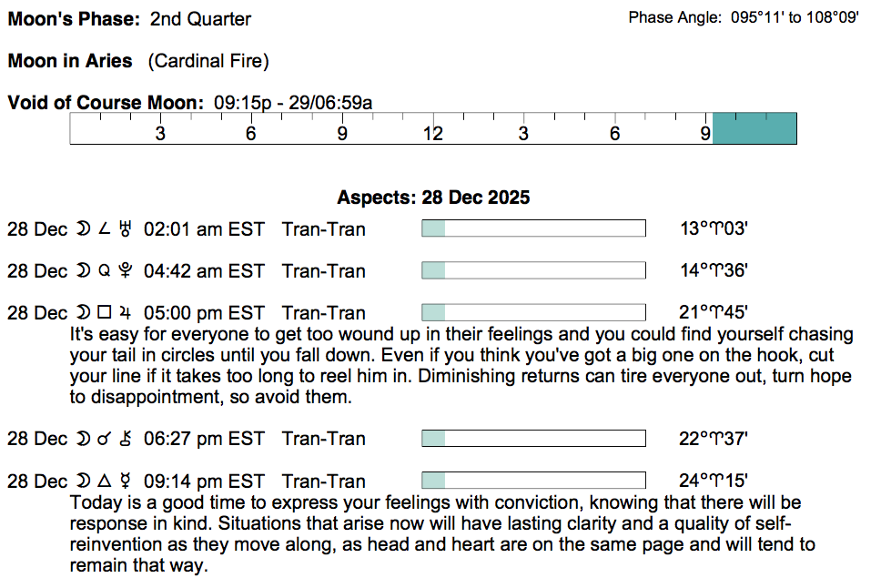Click the teal void-of-course block on the timeline
881x588 pixels.
(754, 128)
